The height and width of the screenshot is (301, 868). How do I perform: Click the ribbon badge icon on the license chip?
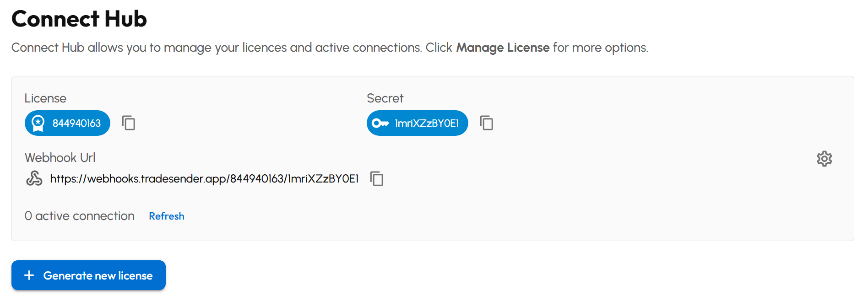tap(38, 123)
